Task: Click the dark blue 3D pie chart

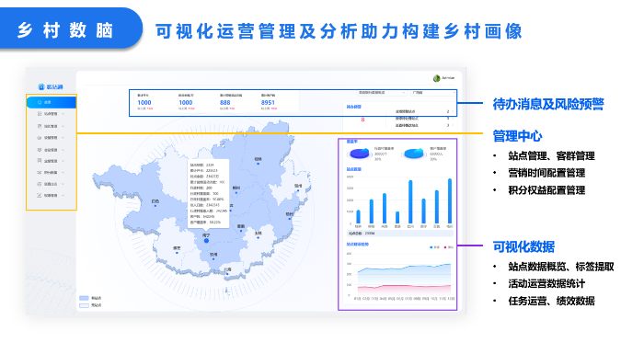Action: pos(360,154)
